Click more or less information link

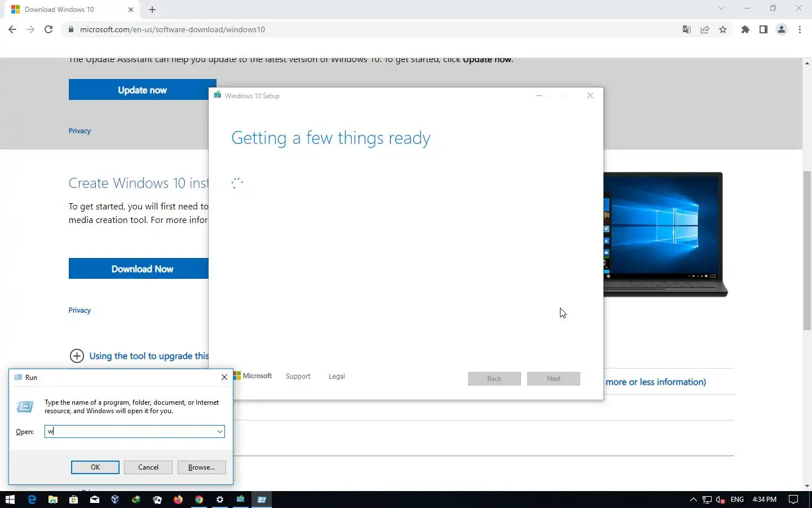(655, 382)
